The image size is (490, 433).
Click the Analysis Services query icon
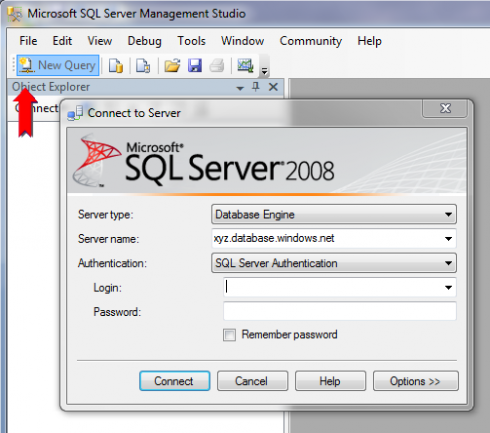143,65
